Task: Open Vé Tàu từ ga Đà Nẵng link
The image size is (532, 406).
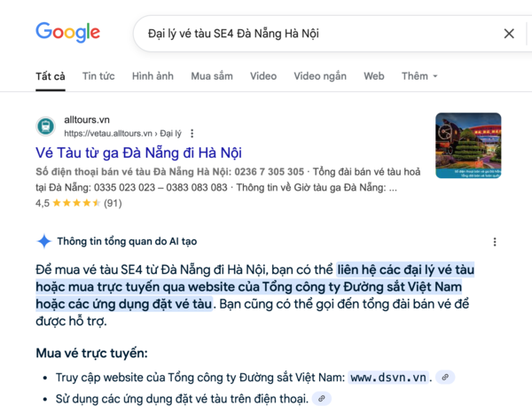Action: [x=138, y=152]
